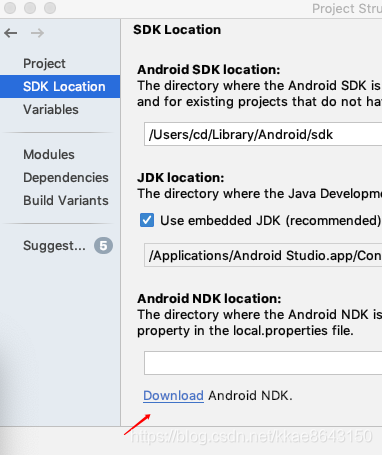Focus the empty Android NDK location field
This screenshot has width=382, height=455.
coord(263,363)
